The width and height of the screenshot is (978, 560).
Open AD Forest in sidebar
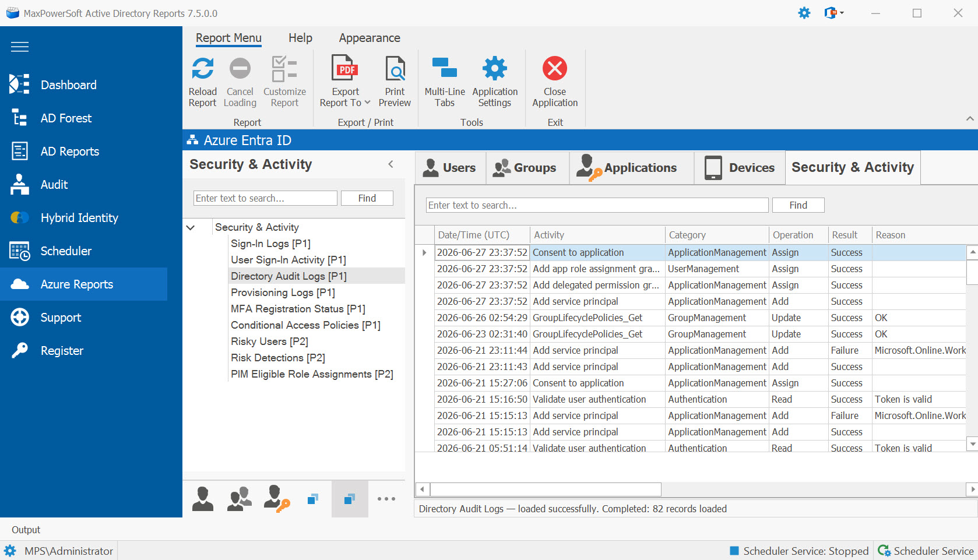(x=83, y=118)
